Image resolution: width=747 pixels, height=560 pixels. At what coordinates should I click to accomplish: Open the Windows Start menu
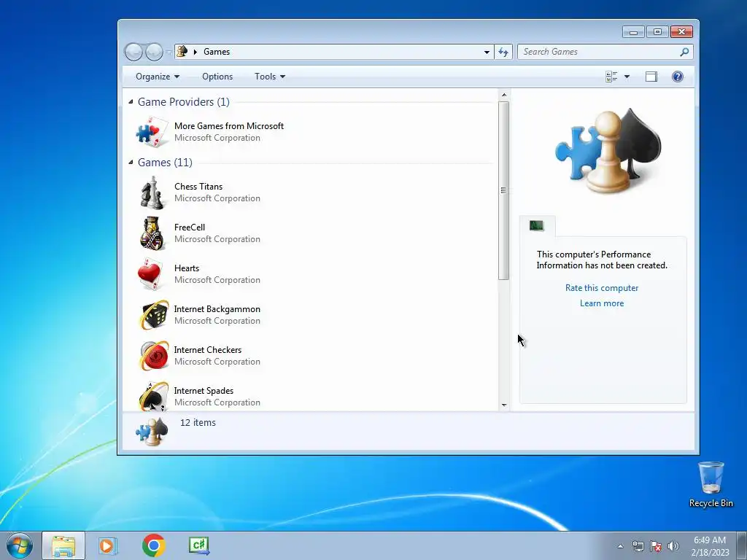click(20, 545)
